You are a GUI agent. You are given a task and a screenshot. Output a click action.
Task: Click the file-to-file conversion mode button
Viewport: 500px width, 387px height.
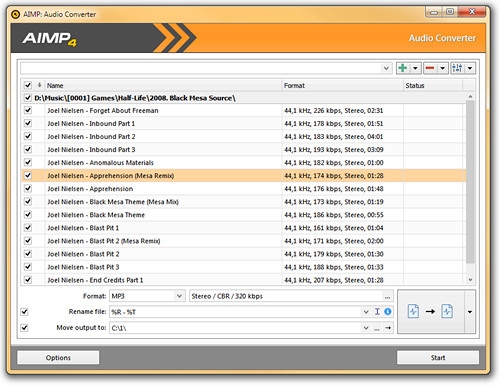(x=430, y=312)
